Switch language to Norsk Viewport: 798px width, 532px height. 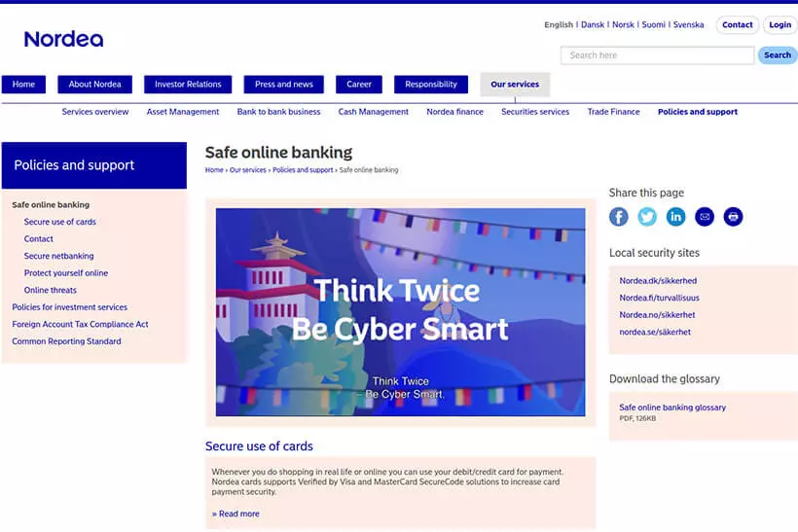click(x=623, y=25)
